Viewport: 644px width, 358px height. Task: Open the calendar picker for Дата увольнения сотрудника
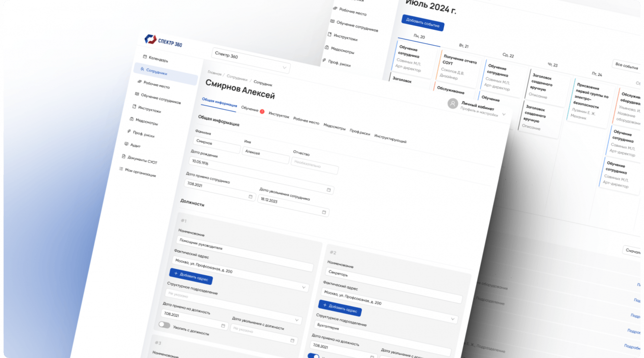click(x=324, y=212)
